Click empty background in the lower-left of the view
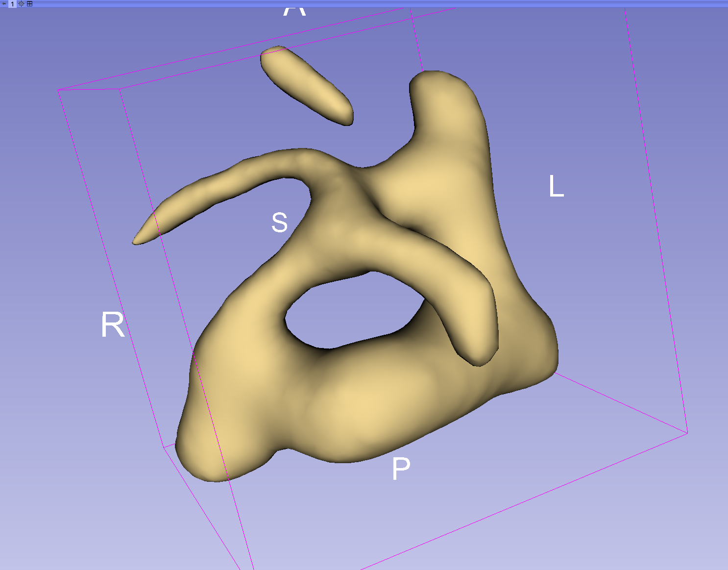The width and height of the screenshot is (728, 570). point(73,515)
